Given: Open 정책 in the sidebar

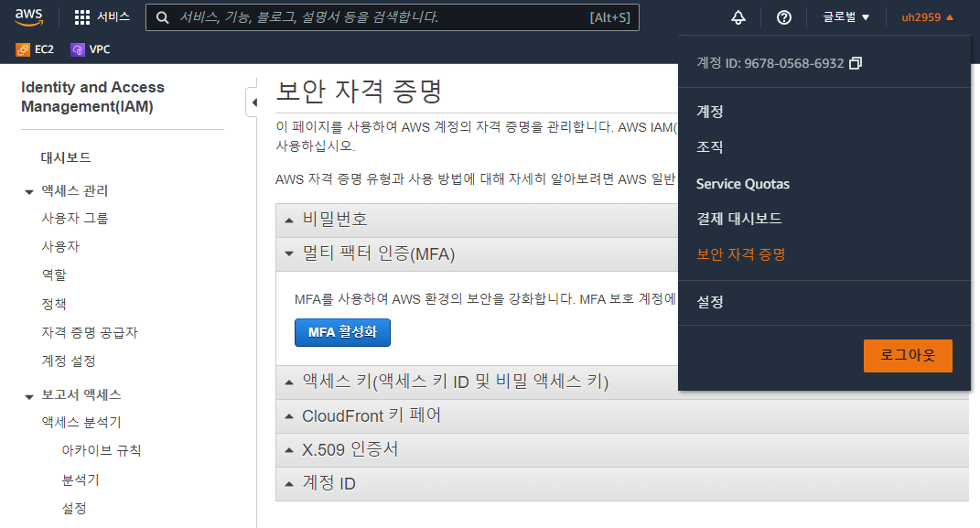Looking at the screenshot, I should (54, 304).
